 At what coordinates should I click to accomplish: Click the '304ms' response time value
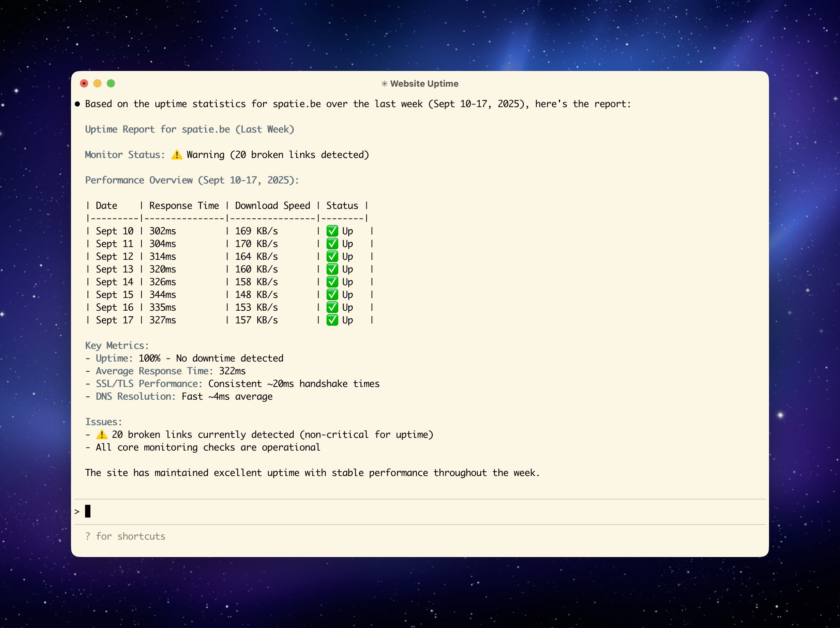(162, 244)
